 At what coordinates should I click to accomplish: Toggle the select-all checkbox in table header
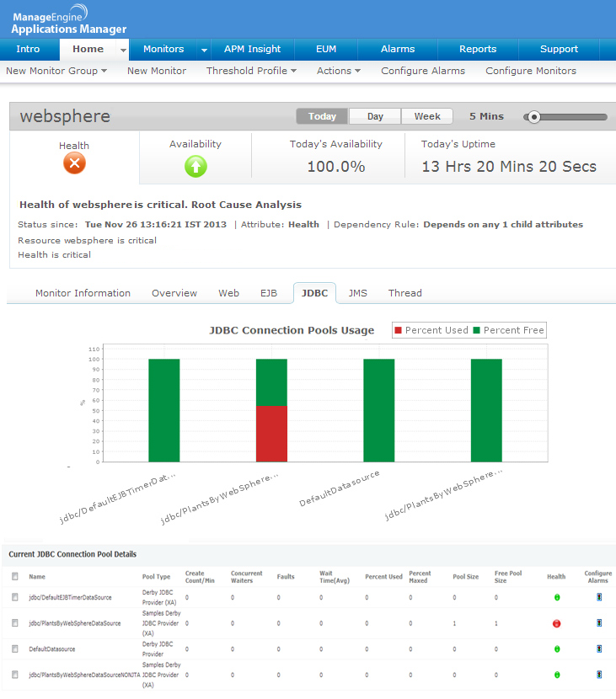tap(15, 576)
